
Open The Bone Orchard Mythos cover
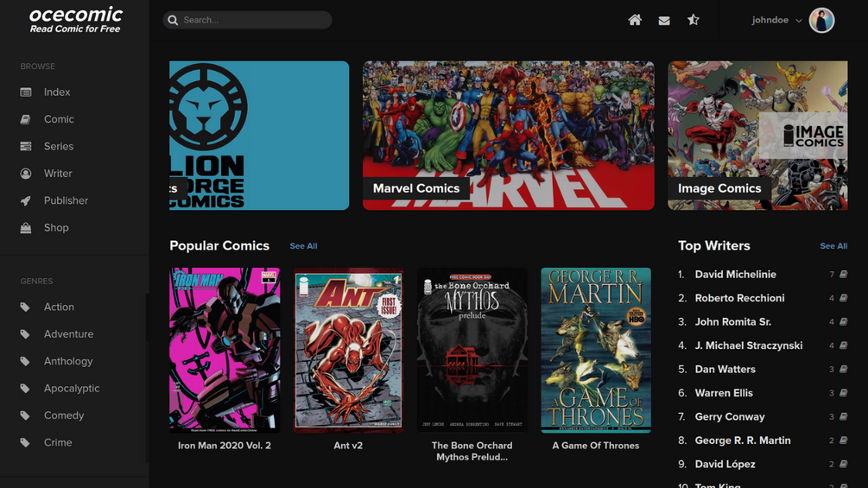(x=472, y=350)
